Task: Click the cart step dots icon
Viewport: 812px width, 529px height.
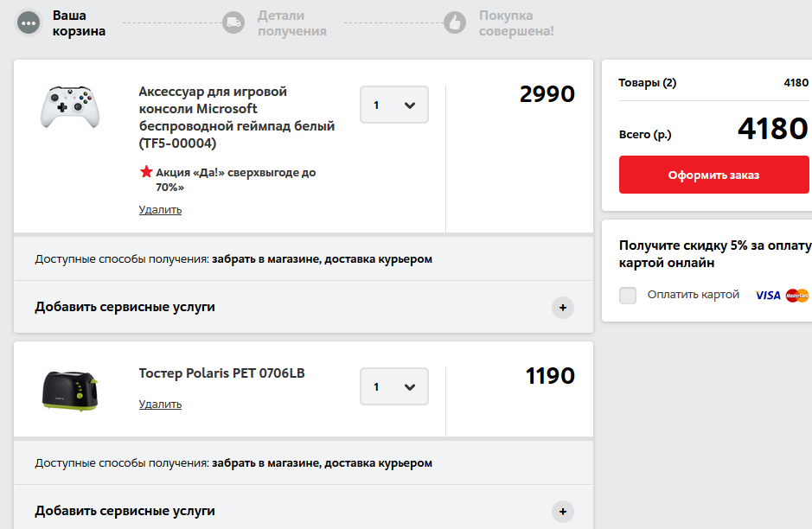Action: [29, 22]
